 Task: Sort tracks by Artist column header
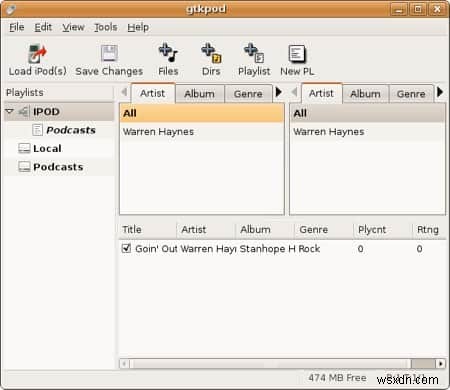(205, 230)
